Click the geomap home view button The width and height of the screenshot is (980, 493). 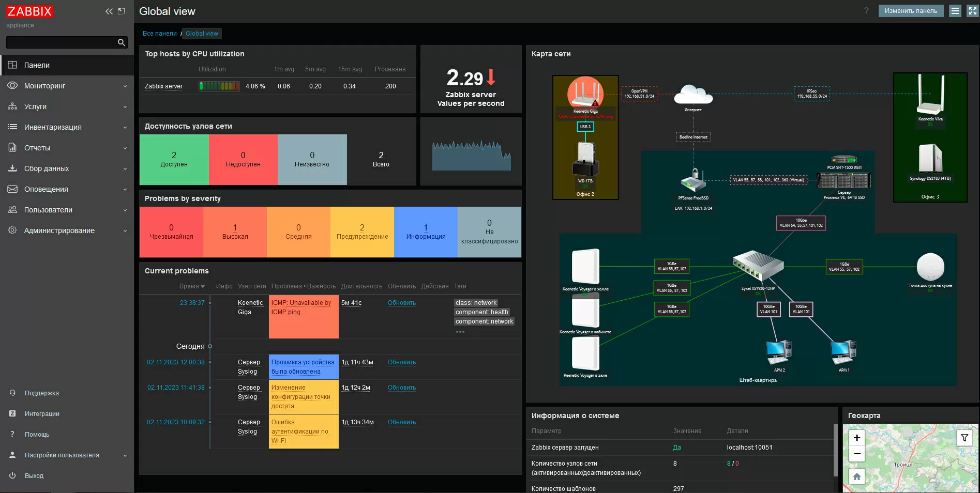pos(857,476)
